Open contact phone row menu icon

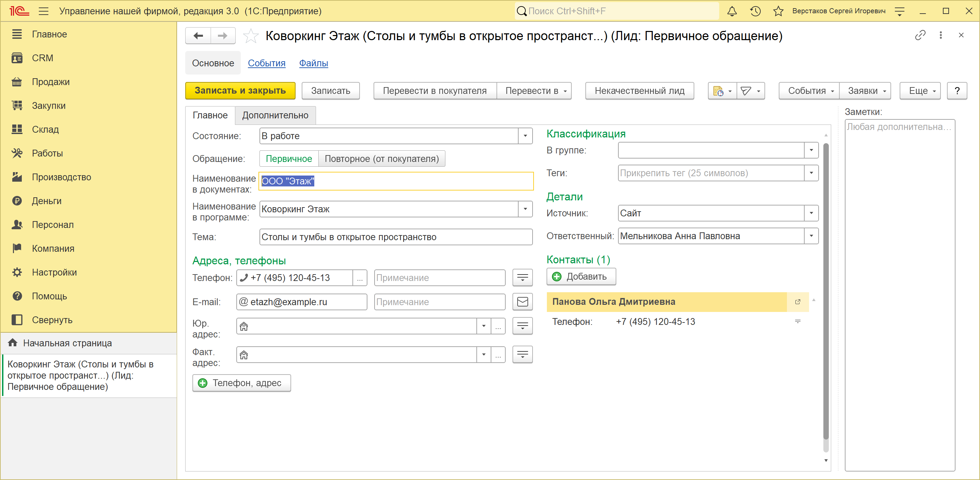(798, 321)
